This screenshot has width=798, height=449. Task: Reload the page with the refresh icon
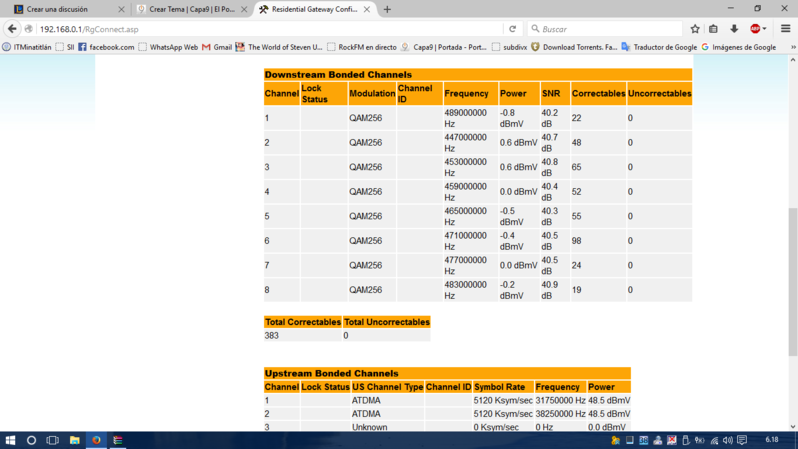(513, 29)
